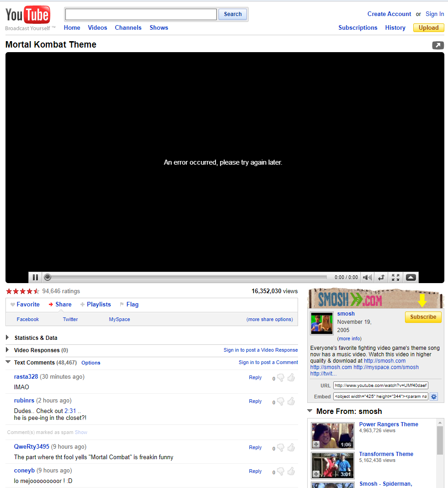
Task: Toggle the player size switch icon
Action: click(381, 277)
